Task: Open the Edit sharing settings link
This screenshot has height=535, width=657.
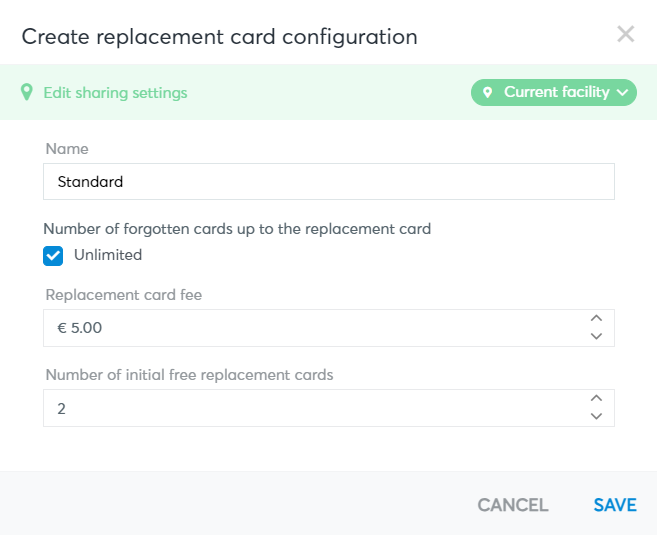Action: click(115, 93)
